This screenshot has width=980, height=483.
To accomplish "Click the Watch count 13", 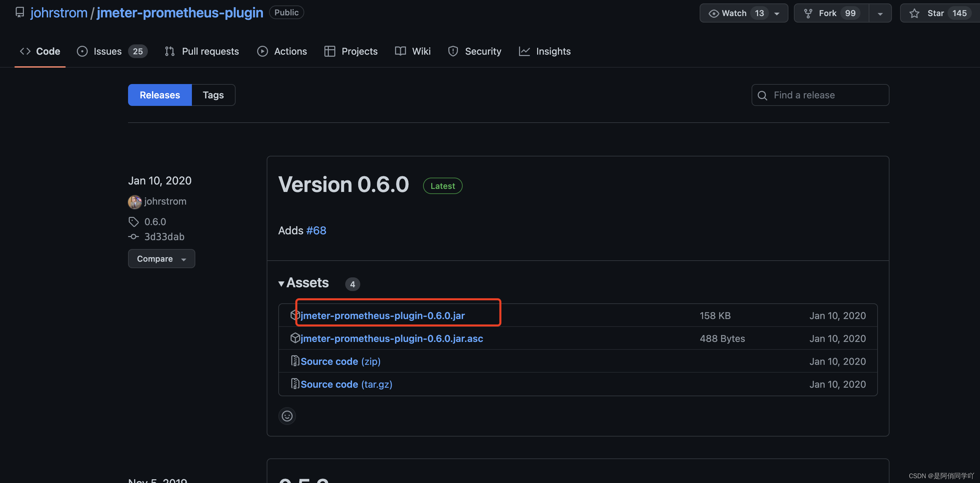I will coord(759,13).
